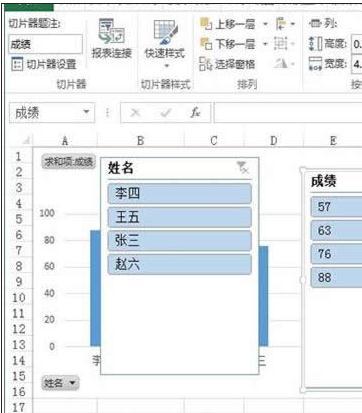Click the 姓名 slicer title
This screenshot has width=362, height=413.
(x=121, y=168)
